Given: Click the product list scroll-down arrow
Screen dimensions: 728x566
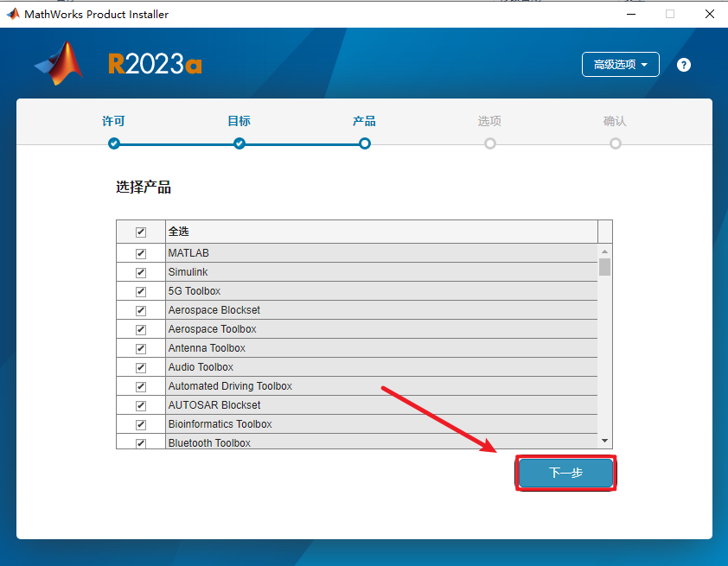Looking at the screenshot, I should [x=604, y=441].
